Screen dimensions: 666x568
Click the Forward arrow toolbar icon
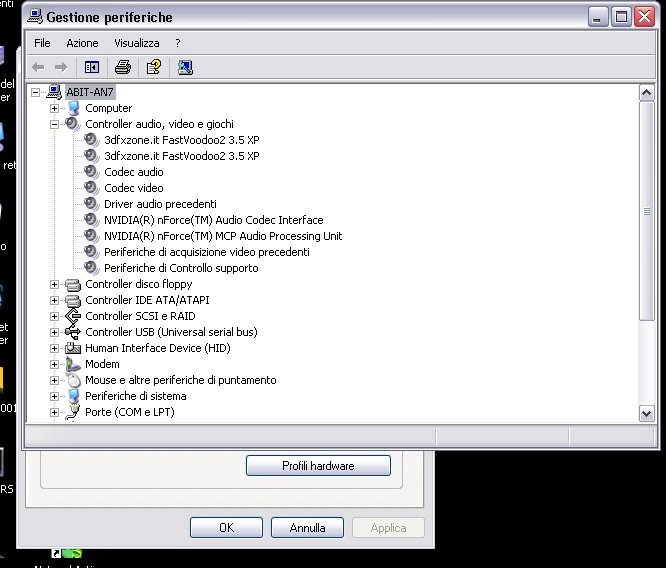click(x=61, y=67)
